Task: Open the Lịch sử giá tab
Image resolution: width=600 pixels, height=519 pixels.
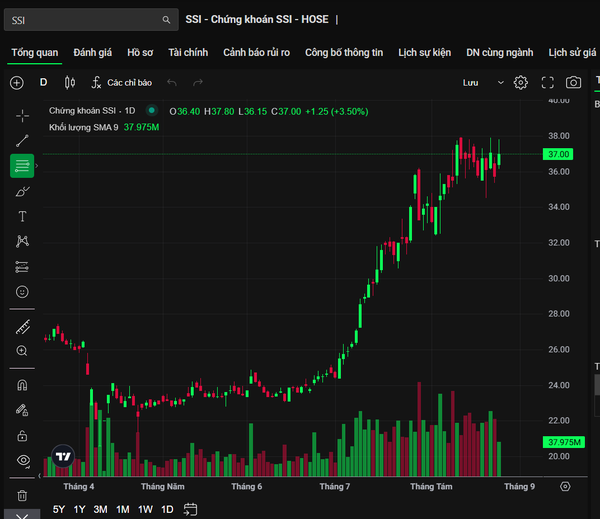Action: coord(572,52)
